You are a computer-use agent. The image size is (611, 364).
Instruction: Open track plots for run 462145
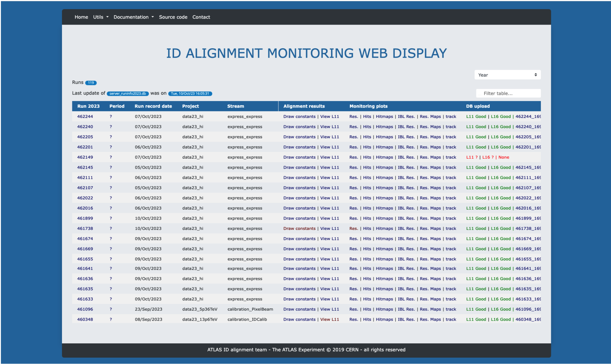point(451,167)
